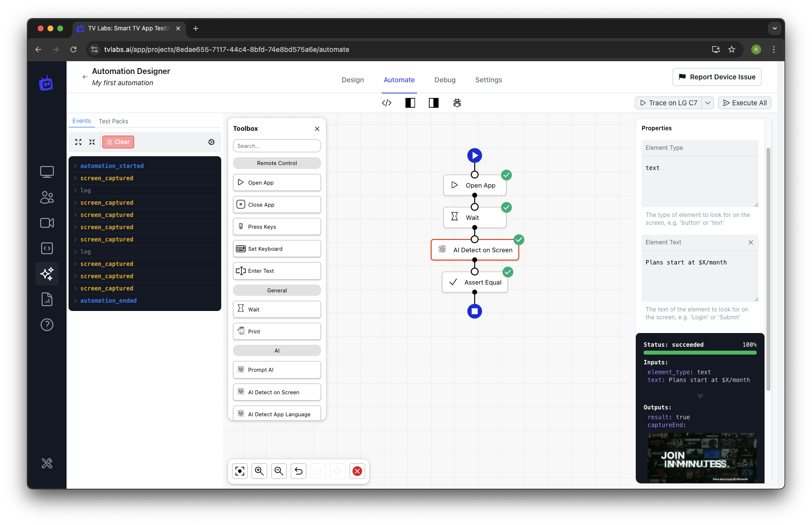The height and width of the screenshot is (525, 812).
Task: Select the code view icon above the canvas
Action: click(387, 103)
